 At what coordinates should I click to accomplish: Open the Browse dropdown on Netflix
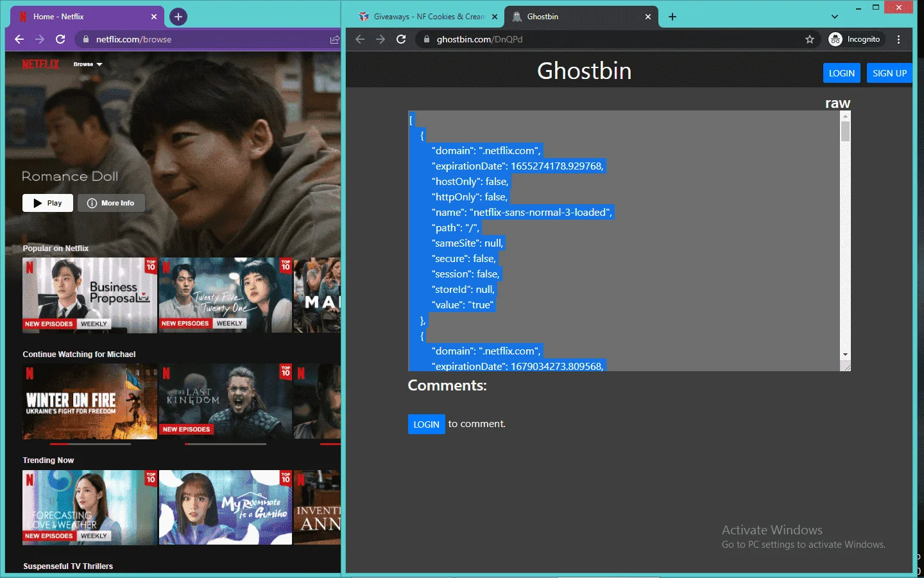point(88,64)
